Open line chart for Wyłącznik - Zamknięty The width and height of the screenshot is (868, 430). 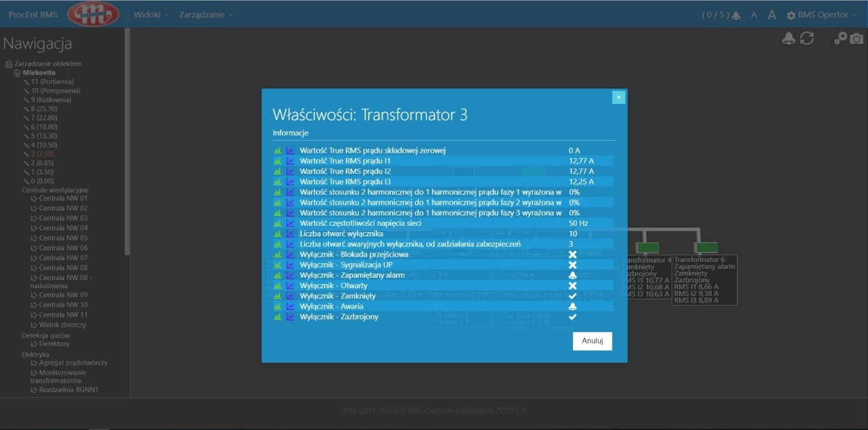[290, 296]
